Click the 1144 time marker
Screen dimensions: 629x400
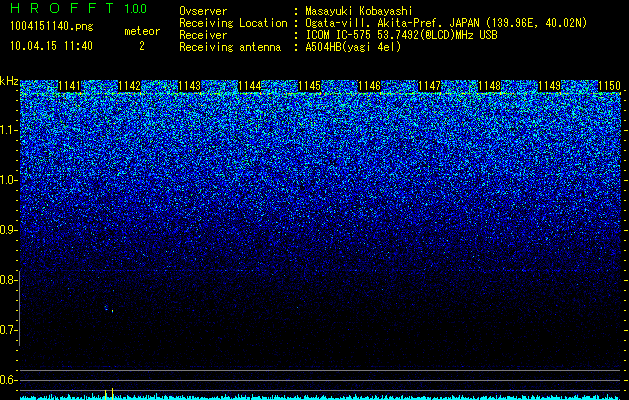(250, 86)
